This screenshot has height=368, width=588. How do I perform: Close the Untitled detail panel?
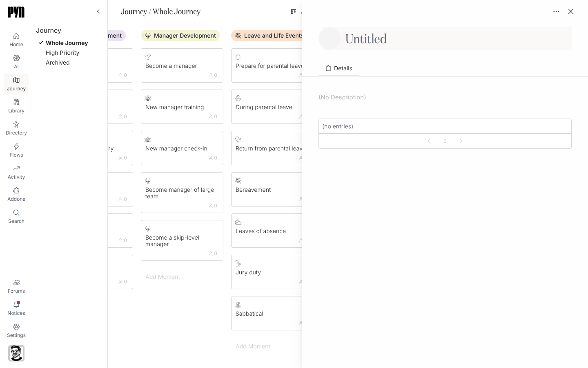(571, 11)
